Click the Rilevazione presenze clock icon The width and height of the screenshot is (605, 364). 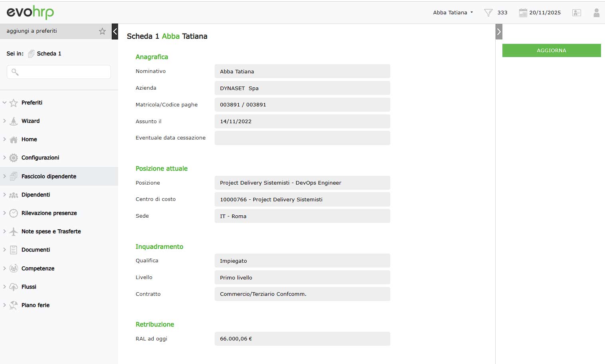(14, 213)
